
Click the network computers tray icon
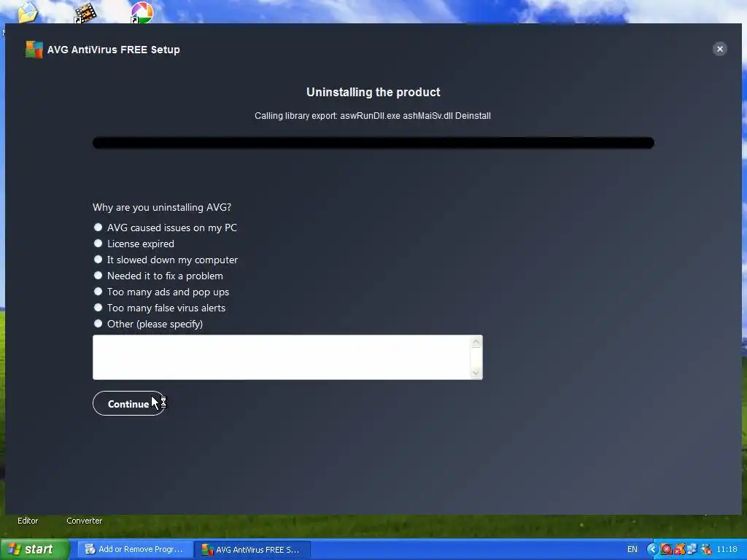[x=692, y=549]
